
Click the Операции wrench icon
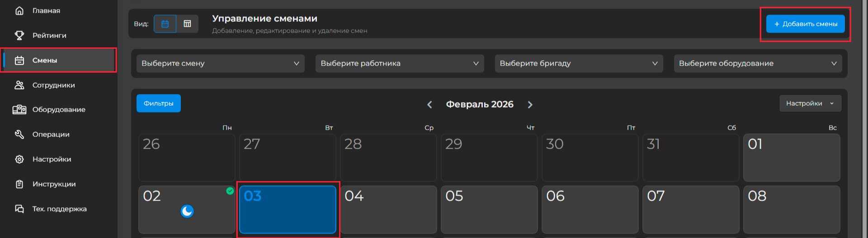click(19, 134)
